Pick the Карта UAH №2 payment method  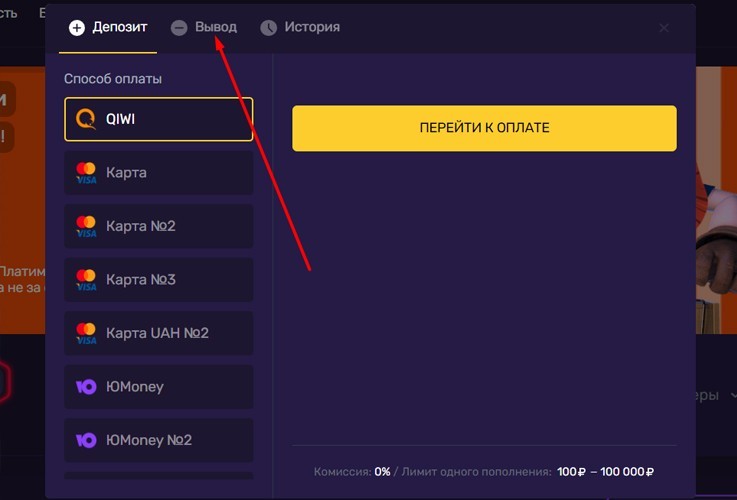[158, 333]
